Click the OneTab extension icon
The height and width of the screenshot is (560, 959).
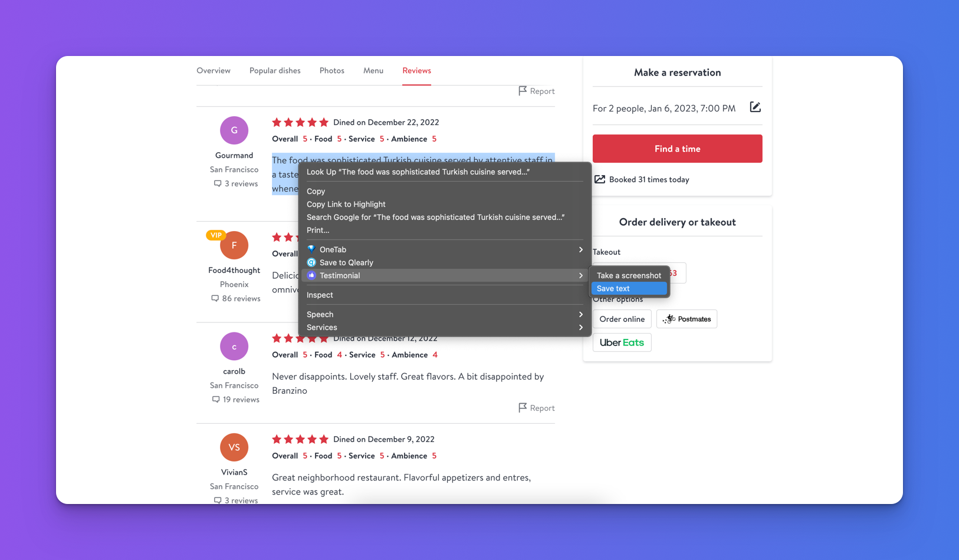(x=311, y=249)
